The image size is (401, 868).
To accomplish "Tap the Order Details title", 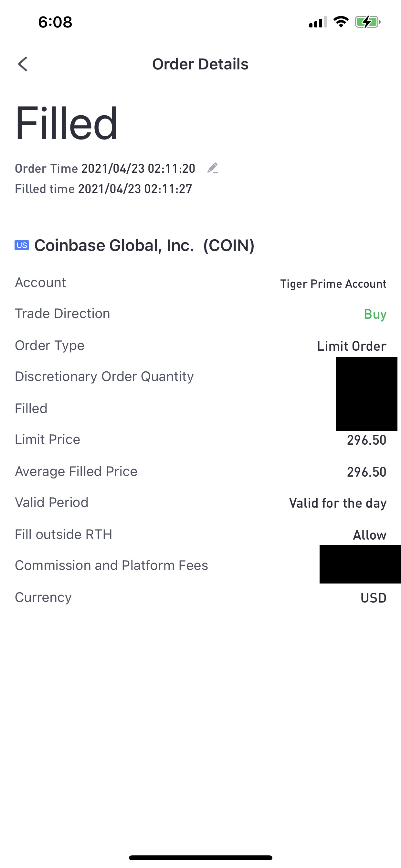I will [x=200, y=64].
